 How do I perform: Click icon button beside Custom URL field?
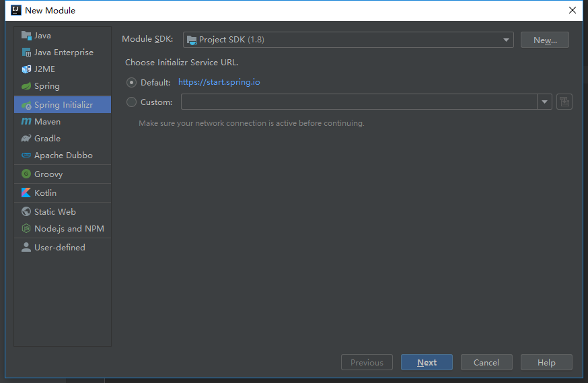click(564, 102)
